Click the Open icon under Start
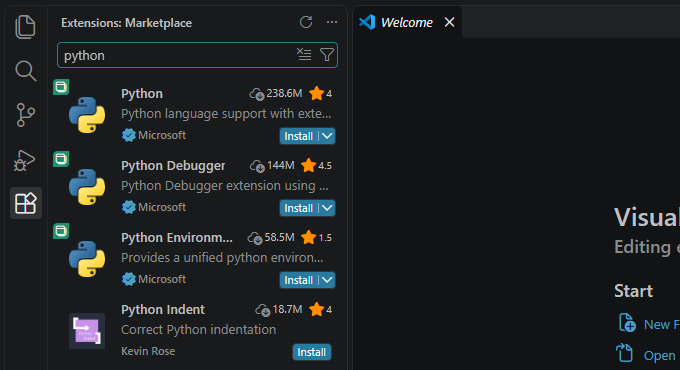This screenshot has width=680, height=370. (625, 353)
